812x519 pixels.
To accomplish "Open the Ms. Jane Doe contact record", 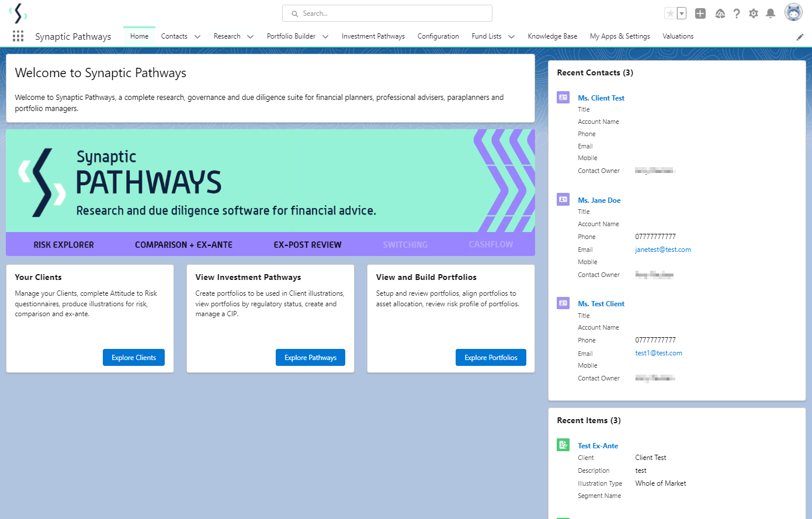I will pyautogui.click(x=599, y=200).
